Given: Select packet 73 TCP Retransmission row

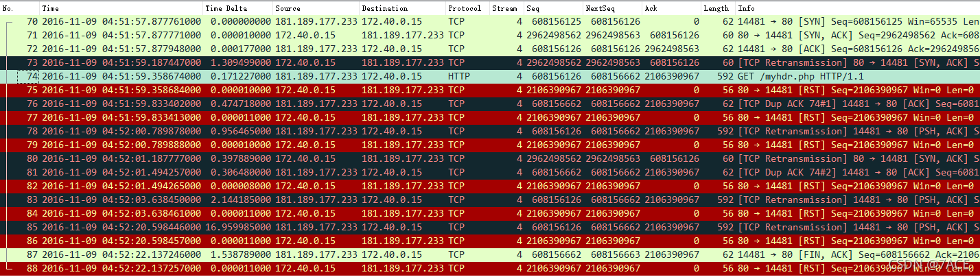Looking at the screenshot, I should [490, 62].
